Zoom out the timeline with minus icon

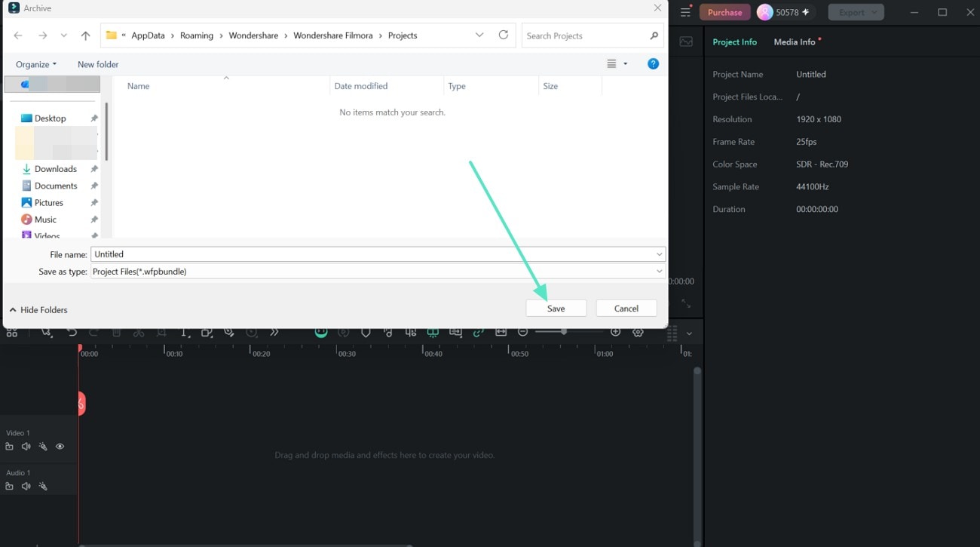tap(523, 333)
